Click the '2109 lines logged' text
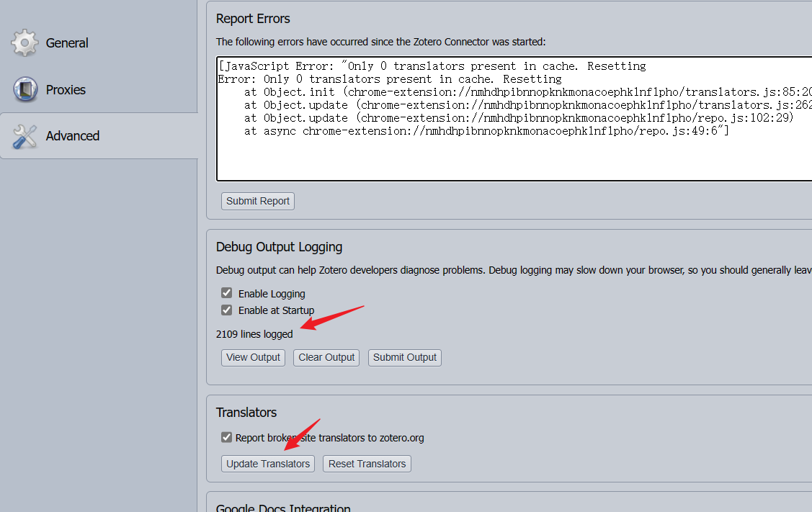This screenshot has width=812, height=512. (x=254, y=334)
